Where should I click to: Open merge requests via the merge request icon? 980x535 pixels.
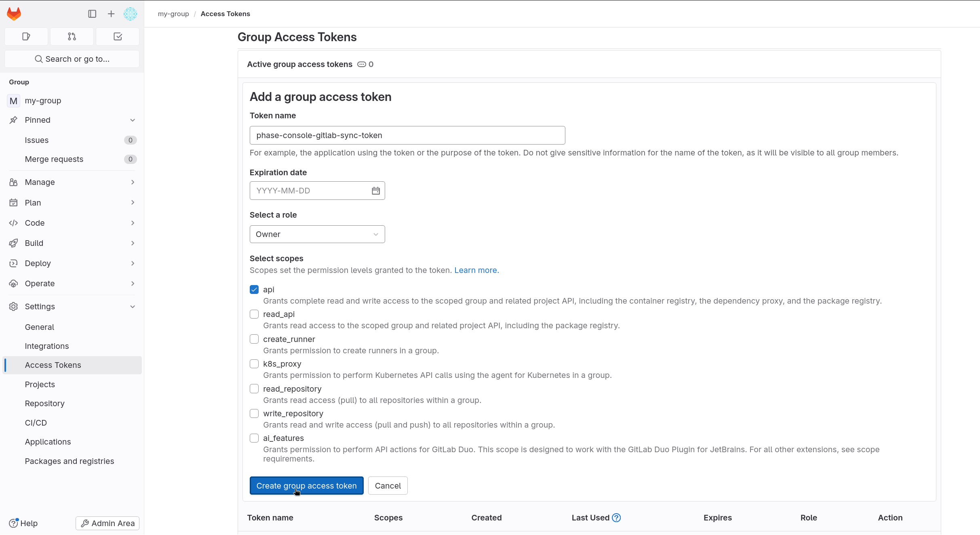tap(72, 36)
